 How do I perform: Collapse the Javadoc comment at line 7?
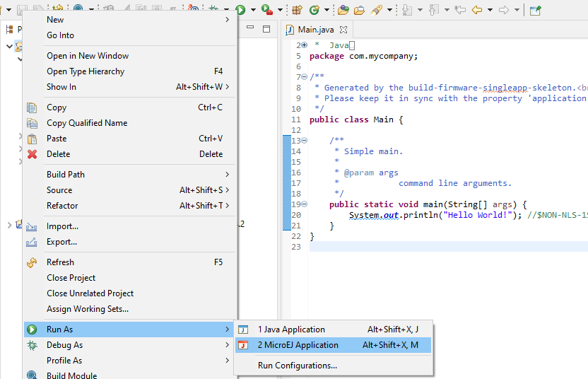tap(304, 76)
